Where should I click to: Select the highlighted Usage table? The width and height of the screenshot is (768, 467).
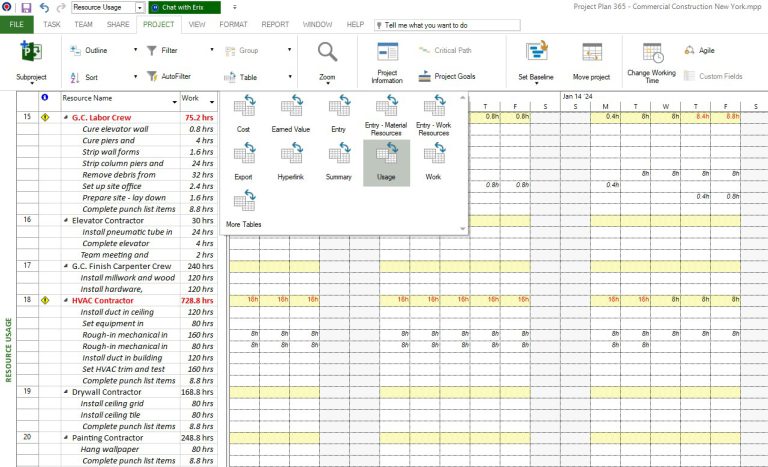386,163
